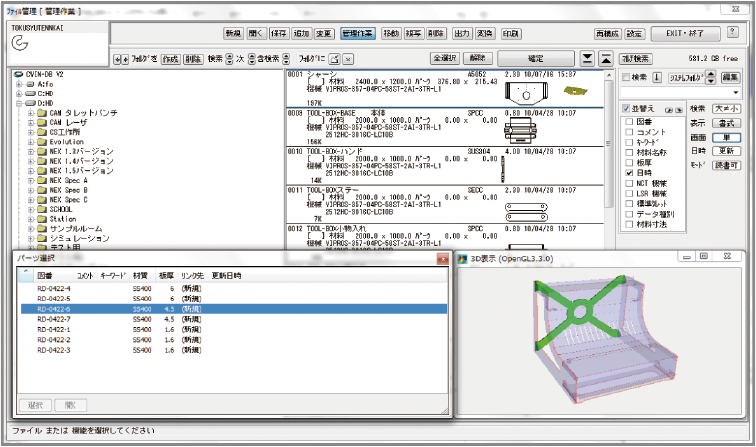Click the Station folder icon
This screenshot has width=756, height=447.
point(42,219)
